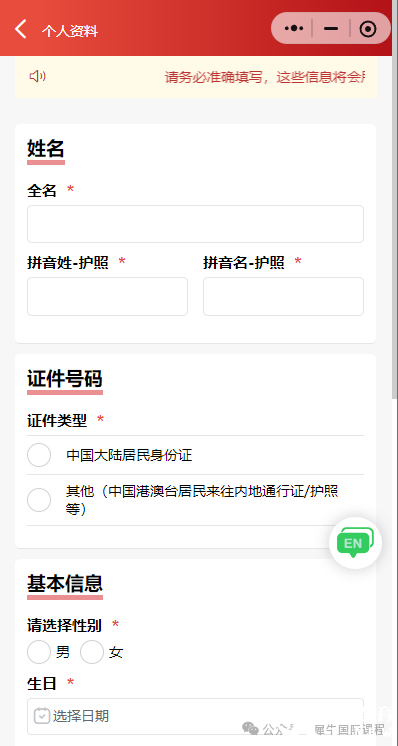
Task: Choose 女 as gender
Action: (92, 652)
